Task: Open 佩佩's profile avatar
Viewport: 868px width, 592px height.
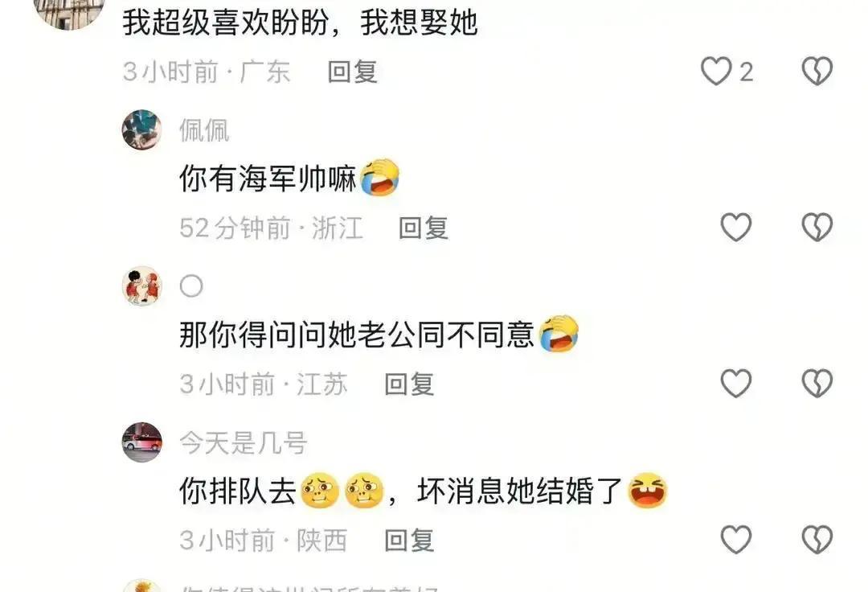Action: [142, 130]
